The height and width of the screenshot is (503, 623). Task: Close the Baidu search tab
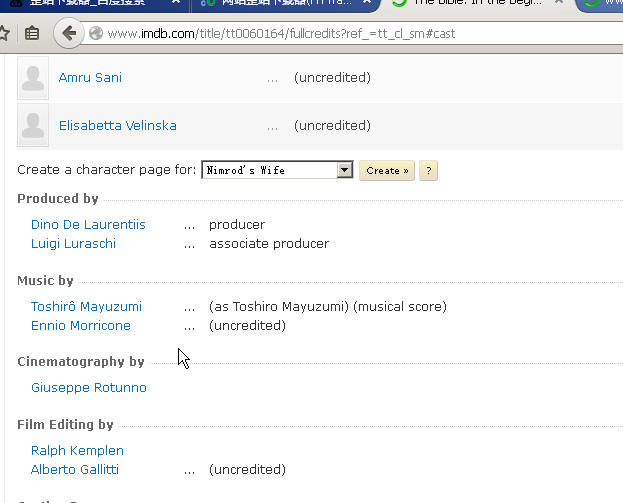pos(176,2)
